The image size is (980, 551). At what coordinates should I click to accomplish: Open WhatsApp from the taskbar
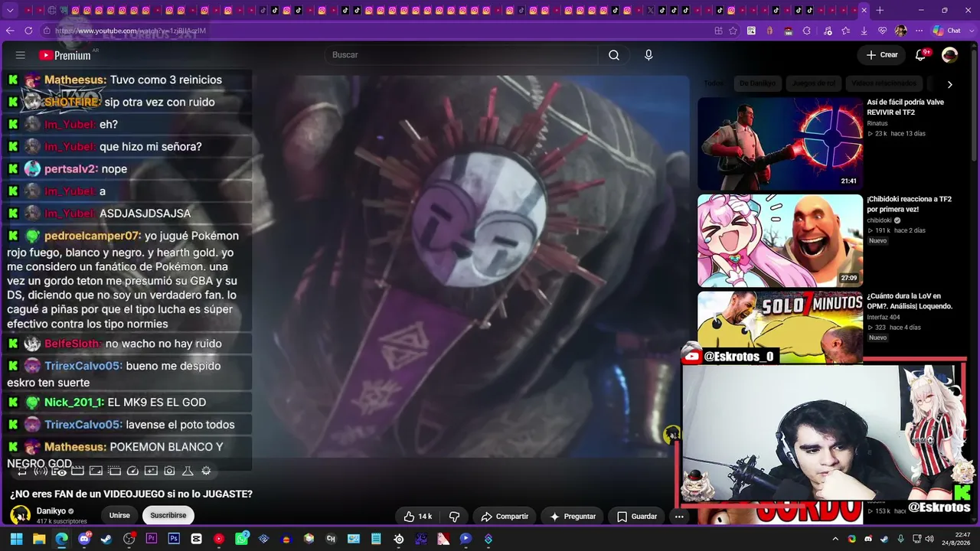pyautogui.click(x=241, y=539)
